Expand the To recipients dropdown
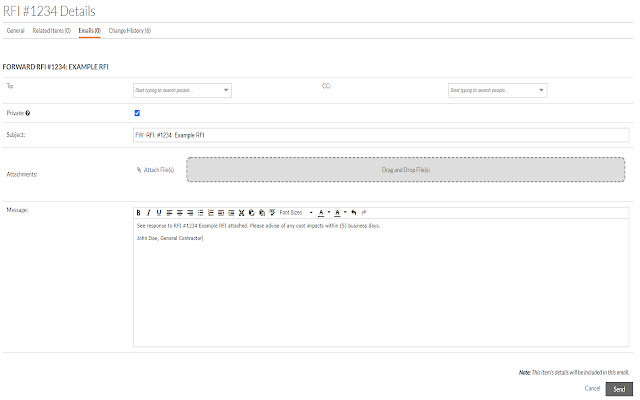The height and width of the screenshot is (400, 640). click(226, 90)
